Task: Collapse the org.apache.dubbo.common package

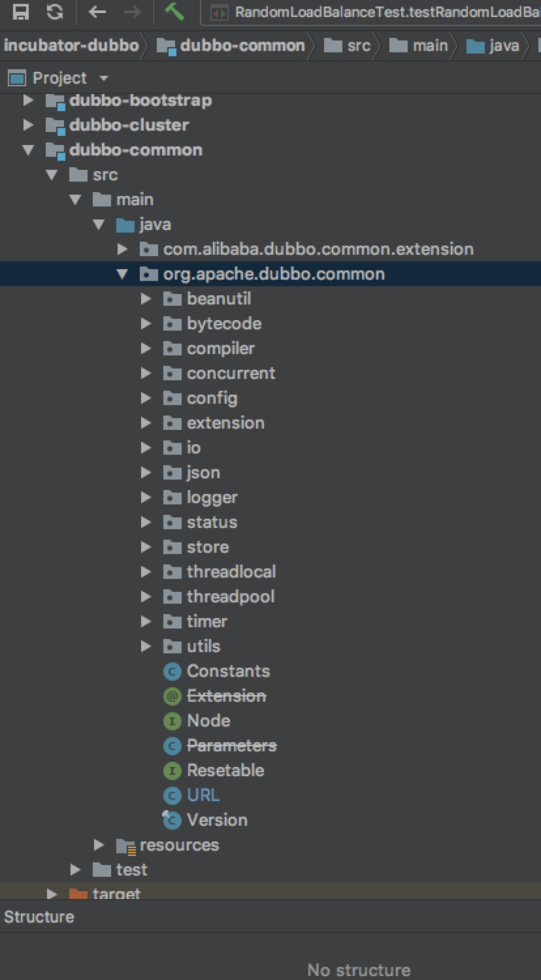Action: coord(122,274)
